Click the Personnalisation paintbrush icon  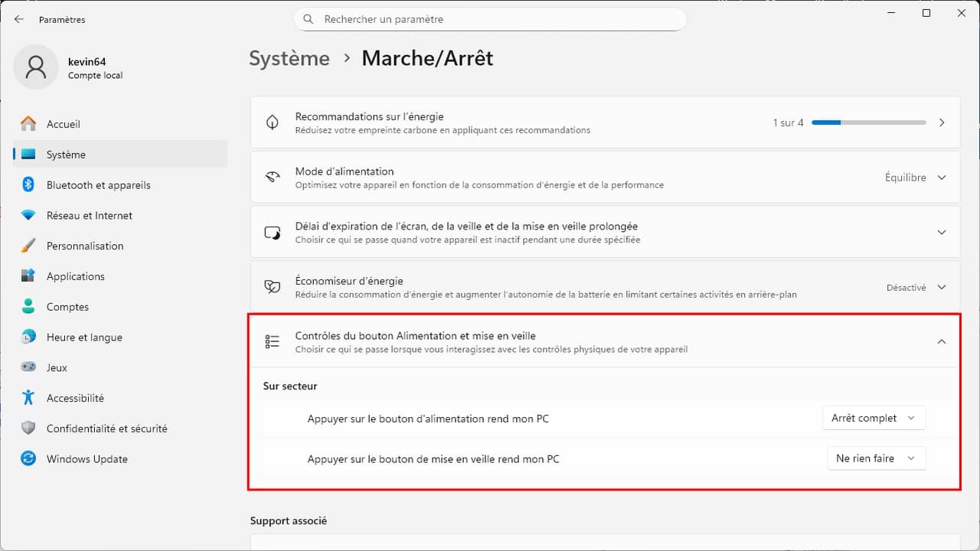coord(28,246)
